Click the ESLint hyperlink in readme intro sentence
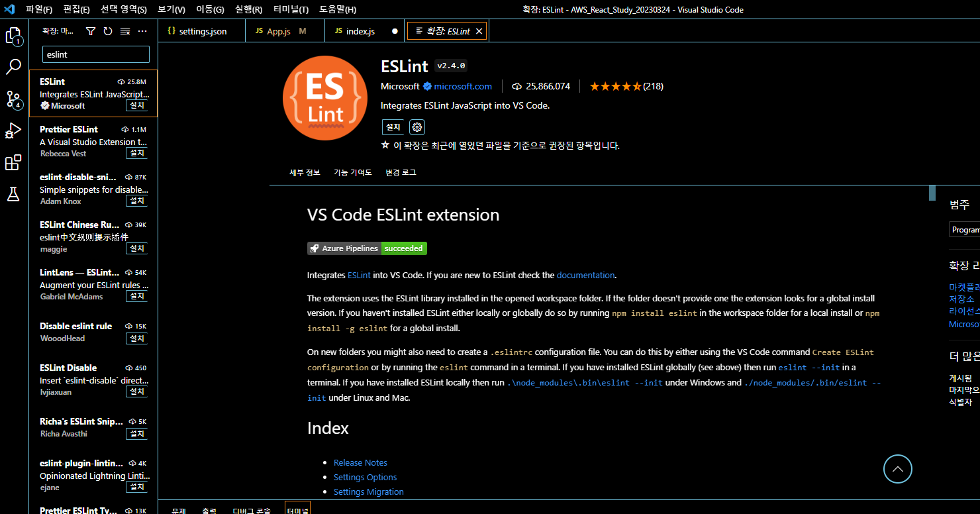This screenshot has height=514, width=980. point(359,275)
